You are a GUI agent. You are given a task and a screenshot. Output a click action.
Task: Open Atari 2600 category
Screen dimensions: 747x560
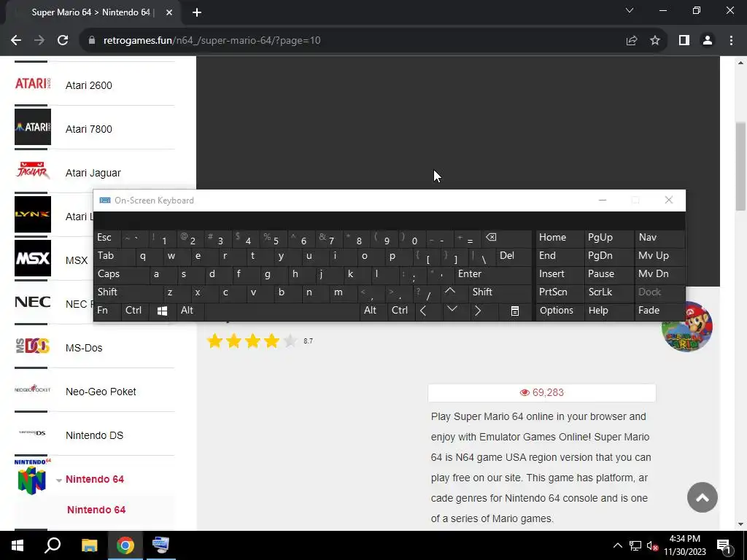pyautogui.click(x=88, y=86)
